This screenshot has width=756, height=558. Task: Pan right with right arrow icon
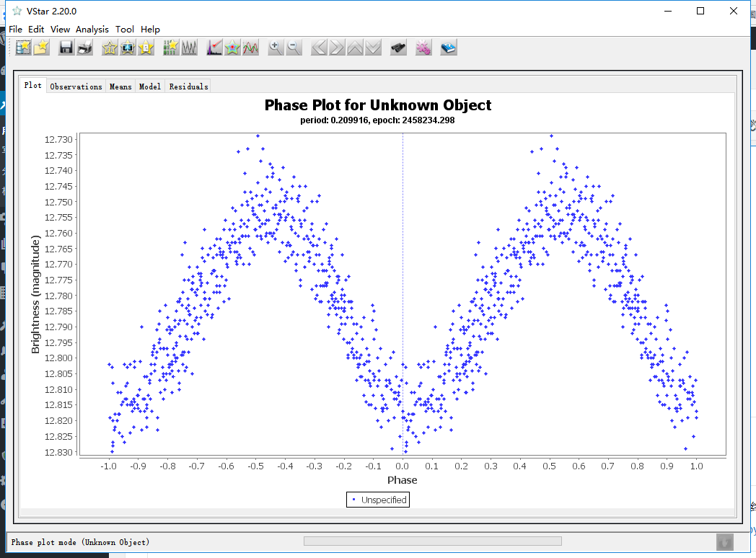pyautogui.click(x=337, y=48)
